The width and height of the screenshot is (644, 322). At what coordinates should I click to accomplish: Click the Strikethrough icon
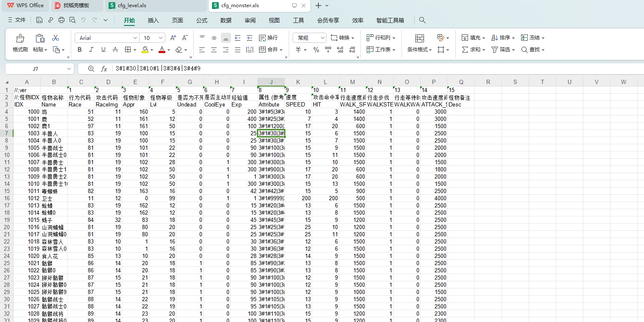pyautogui.click(x=115, y=50)
